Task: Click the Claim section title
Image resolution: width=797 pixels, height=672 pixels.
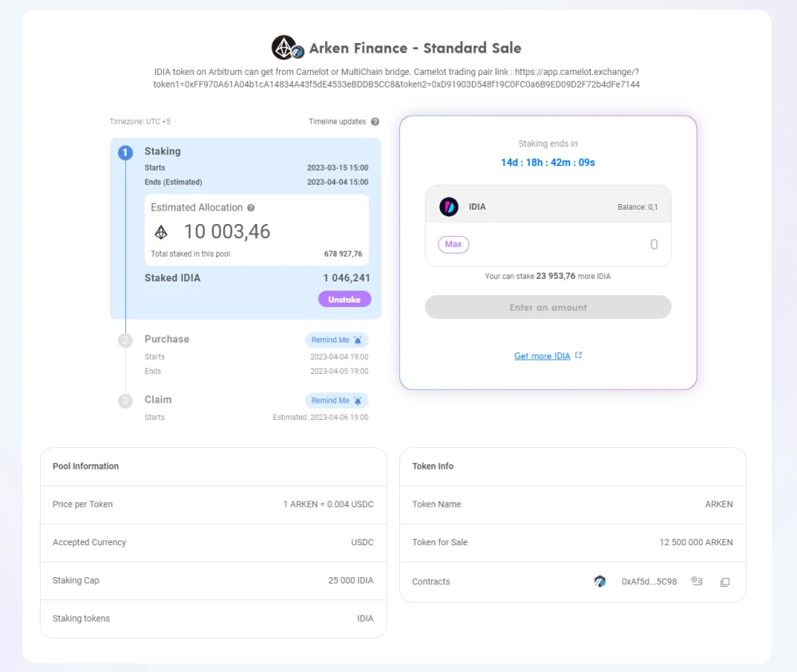Action: [x=158, y=399]
